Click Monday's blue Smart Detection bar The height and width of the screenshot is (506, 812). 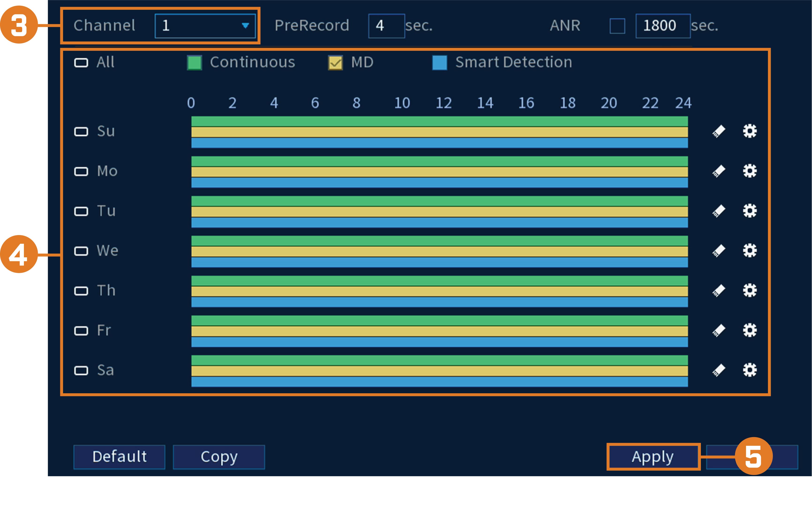(x=440, y=183)
